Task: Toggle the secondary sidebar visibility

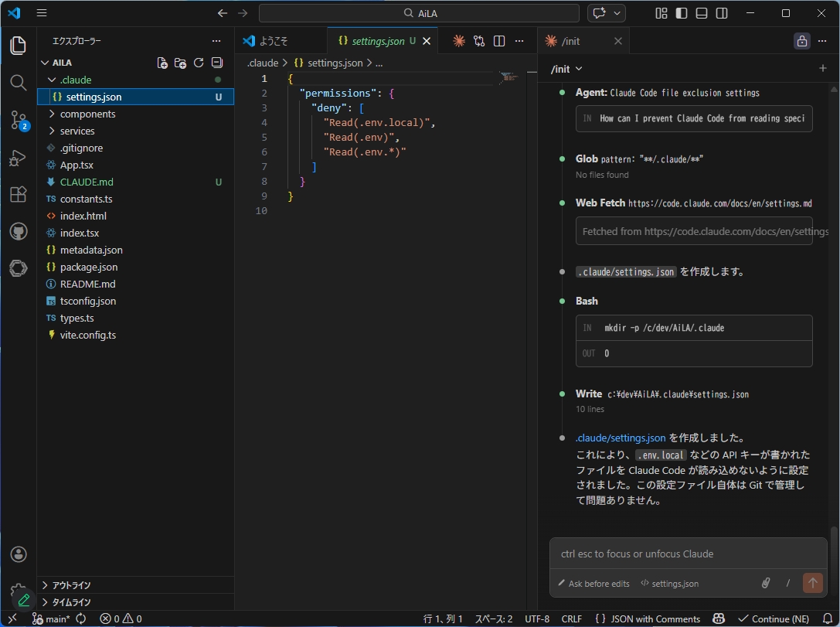Action: (721, 13)
